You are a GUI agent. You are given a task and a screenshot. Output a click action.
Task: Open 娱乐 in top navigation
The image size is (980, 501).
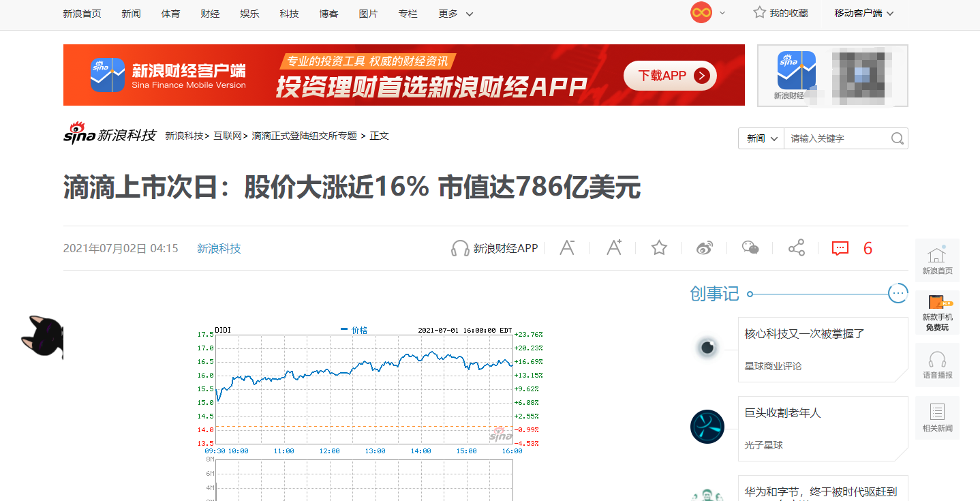(x=249, y=14)
